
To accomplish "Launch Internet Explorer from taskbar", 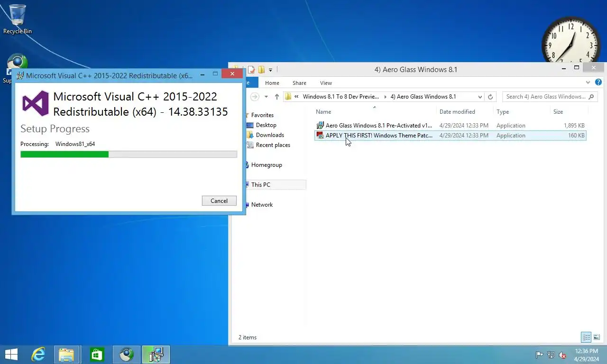I will [x=38, y=355].
